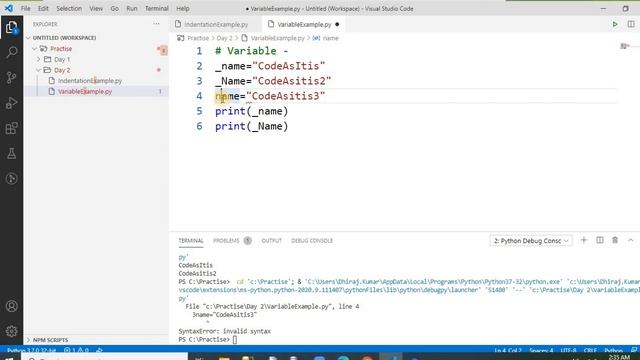Click the Windows Start button
640x360 pixels.
pos(9,358)
